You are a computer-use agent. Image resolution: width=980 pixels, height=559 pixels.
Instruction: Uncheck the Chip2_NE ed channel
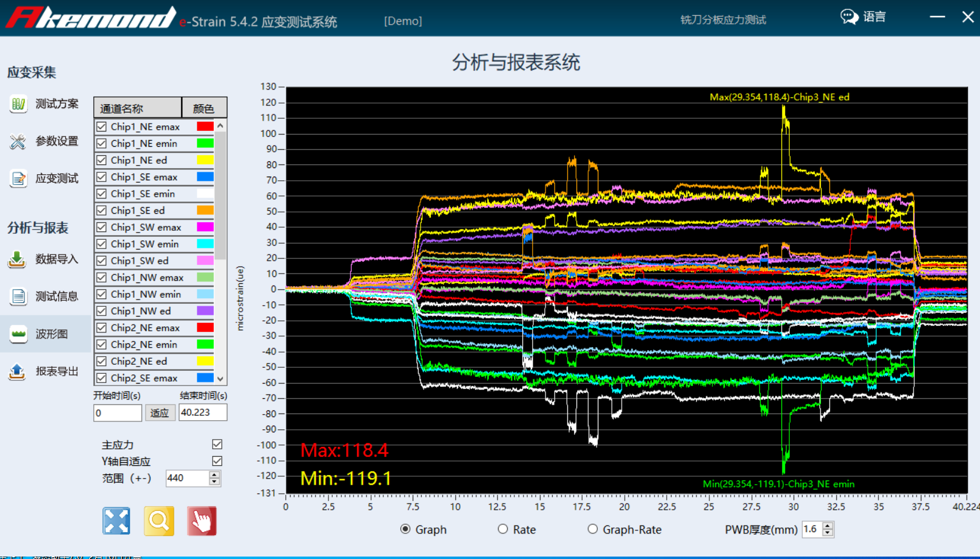coord(102,361)
